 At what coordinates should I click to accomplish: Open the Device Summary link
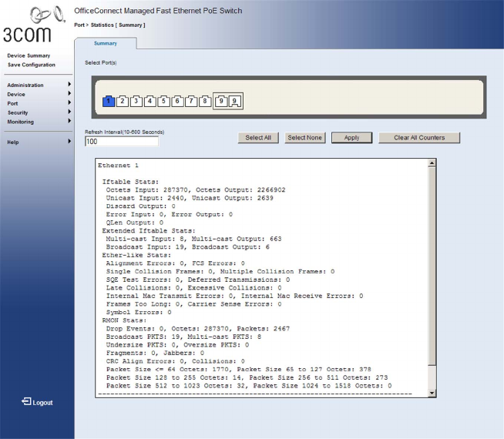pyautogui.click(x=29, y=55)
